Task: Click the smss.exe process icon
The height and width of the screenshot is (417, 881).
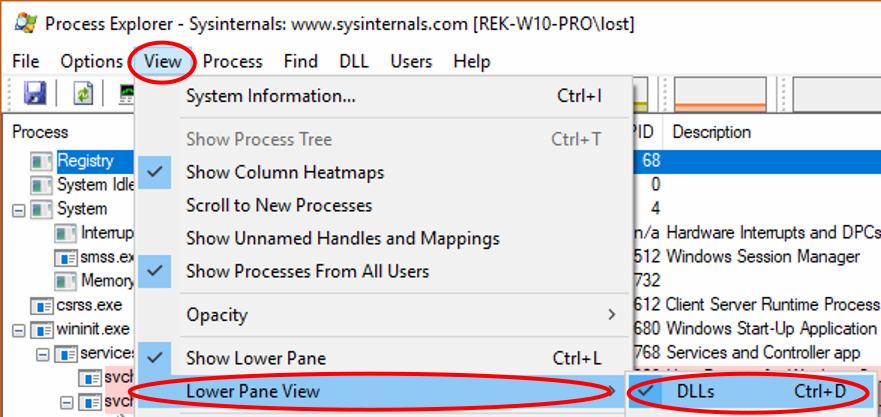Action: click(x=66, y=257)
